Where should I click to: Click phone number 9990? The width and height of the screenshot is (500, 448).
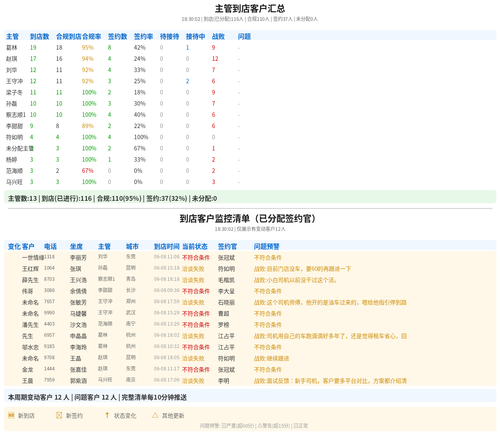[49, 313]
